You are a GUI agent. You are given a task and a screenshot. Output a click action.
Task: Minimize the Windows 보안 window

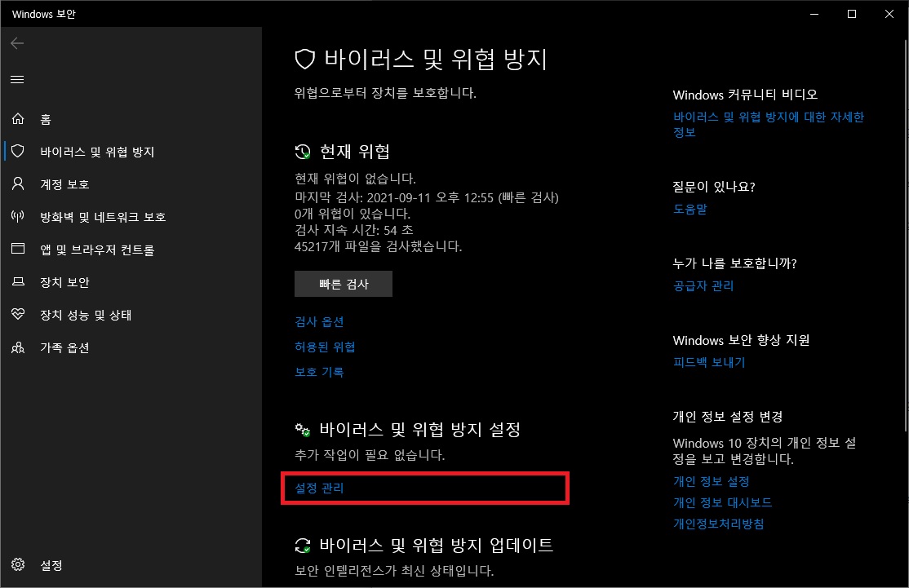814,14
